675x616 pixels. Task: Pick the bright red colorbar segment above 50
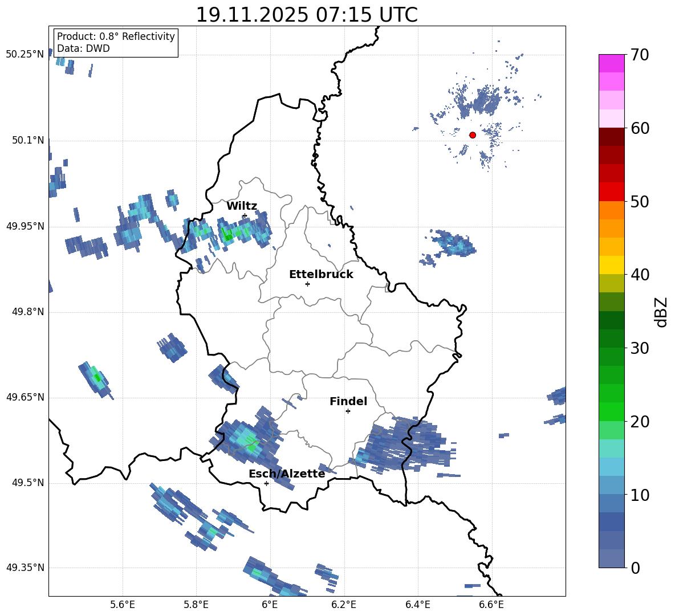click(612, 192)
